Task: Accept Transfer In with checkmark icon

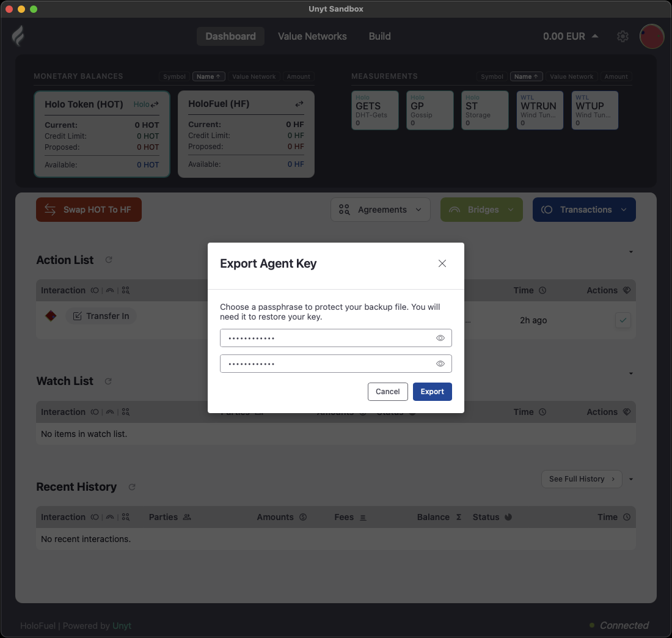Action: coord(623,320)
